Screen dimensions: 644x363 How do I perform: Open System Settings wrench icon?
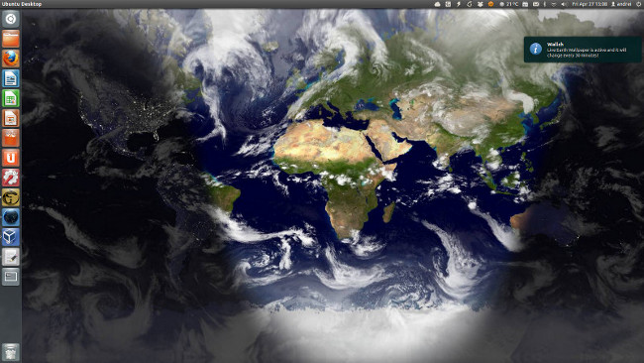click(11, 178)
